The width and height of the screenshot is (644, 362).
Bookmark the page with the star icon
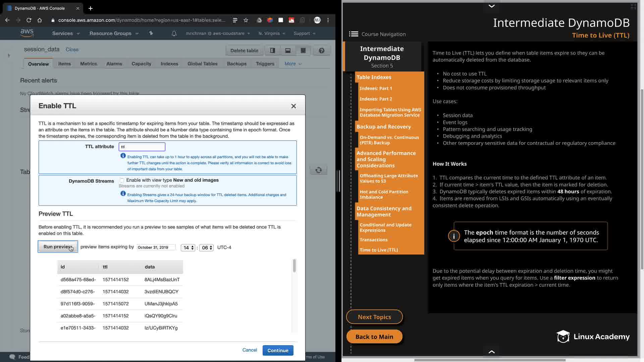[246, 20]
